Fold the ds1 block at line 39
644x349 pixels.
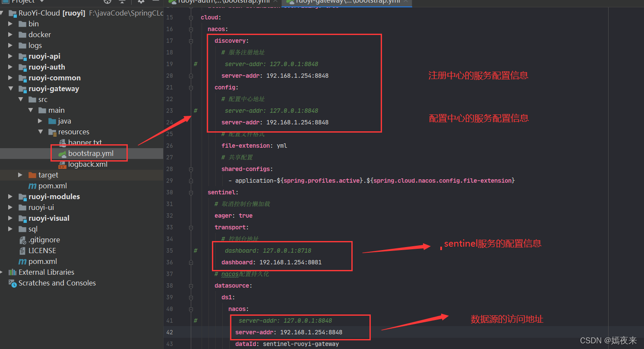click(x=190, y=298)
